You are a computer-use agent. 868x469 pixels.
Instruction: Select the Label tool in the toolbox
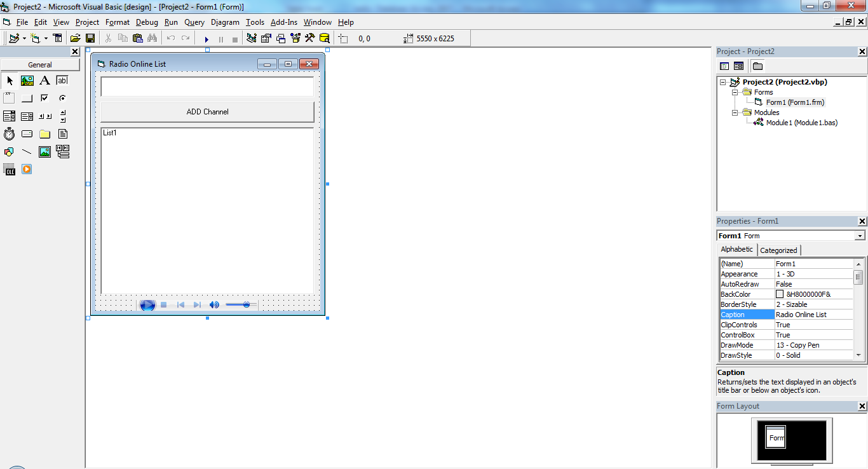tap(44, 80)
